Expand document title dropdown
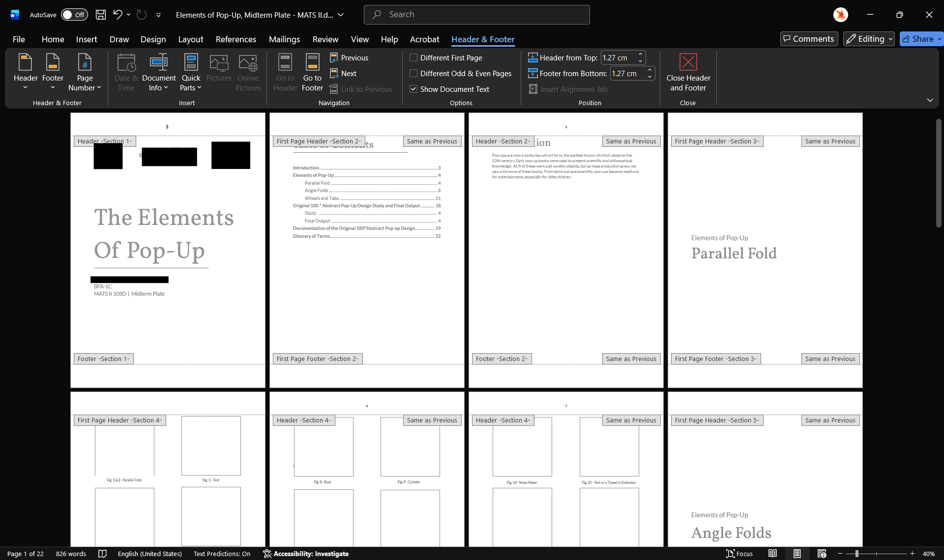The height and width of the screenshot is (560, 944). 341,15
